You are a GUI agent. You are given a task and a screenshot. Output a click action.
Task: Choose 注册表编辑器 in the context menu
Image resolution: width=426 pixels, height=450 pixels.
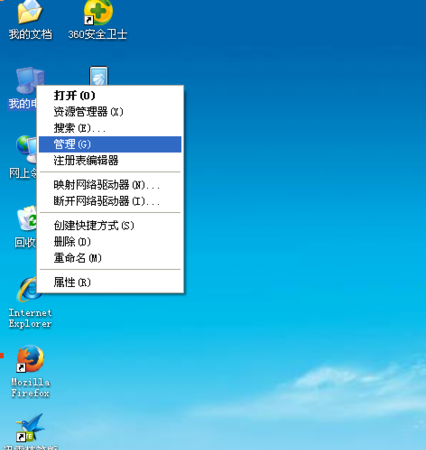pyautogui.click(x=110, y=161)
